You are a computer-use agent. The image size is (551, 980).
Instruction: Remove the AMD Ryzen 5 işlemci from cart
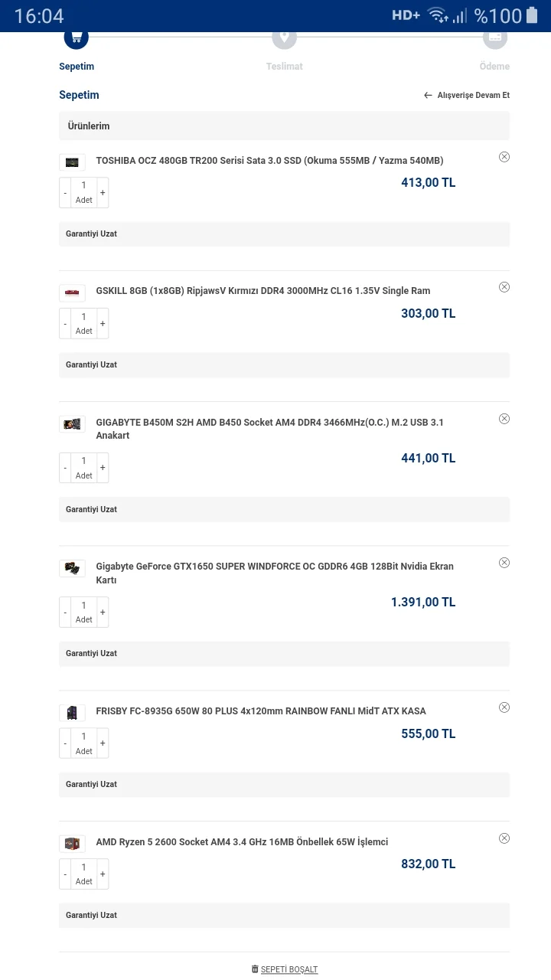coord(504,838)
